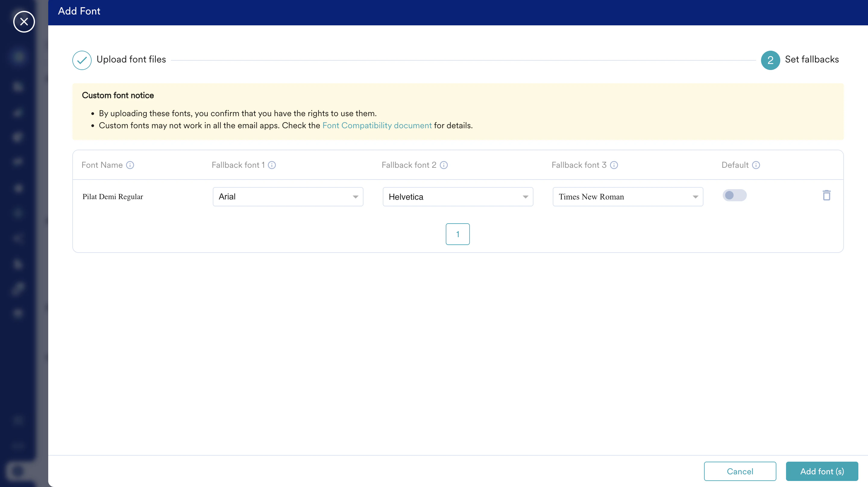
Task: Click the step 2 circle indicator
Action: point(770,60)
